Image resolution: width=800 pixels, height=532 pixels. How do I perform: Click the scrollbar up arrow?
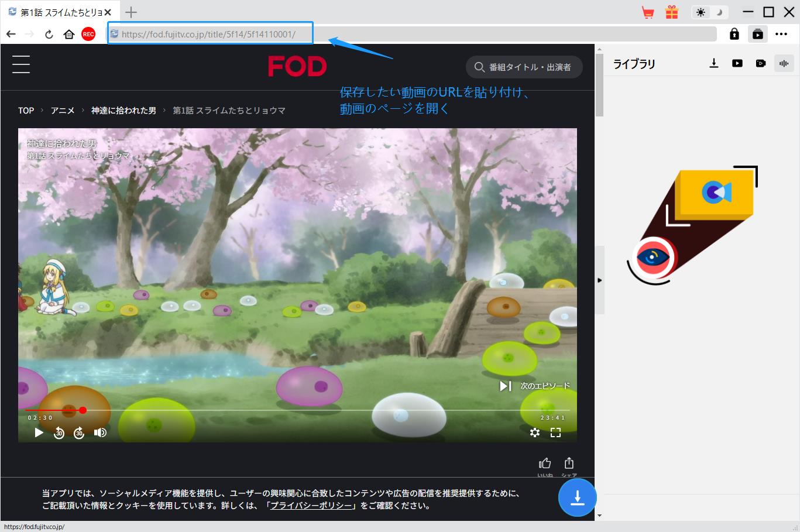(599, 49)
